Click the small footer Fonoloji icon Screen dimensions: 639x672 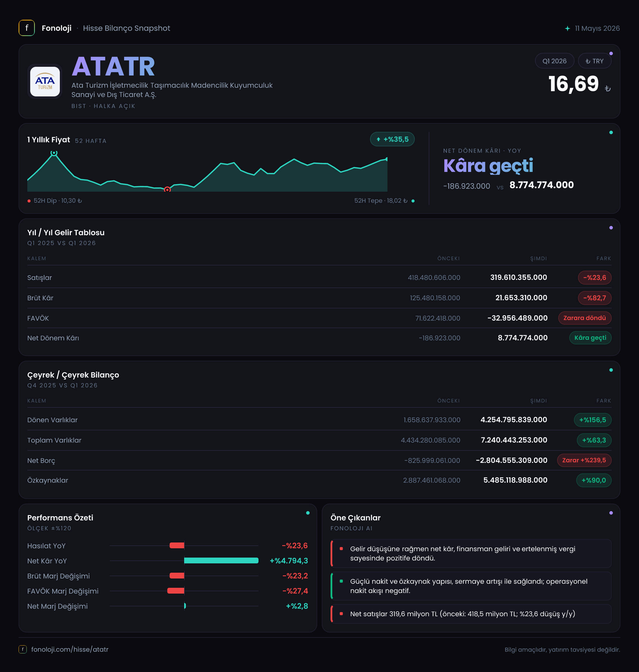(22, 649)
